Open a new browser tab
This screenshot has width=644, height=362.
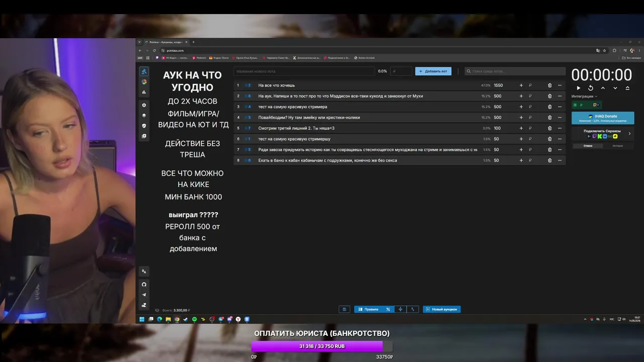click(193, 42)
